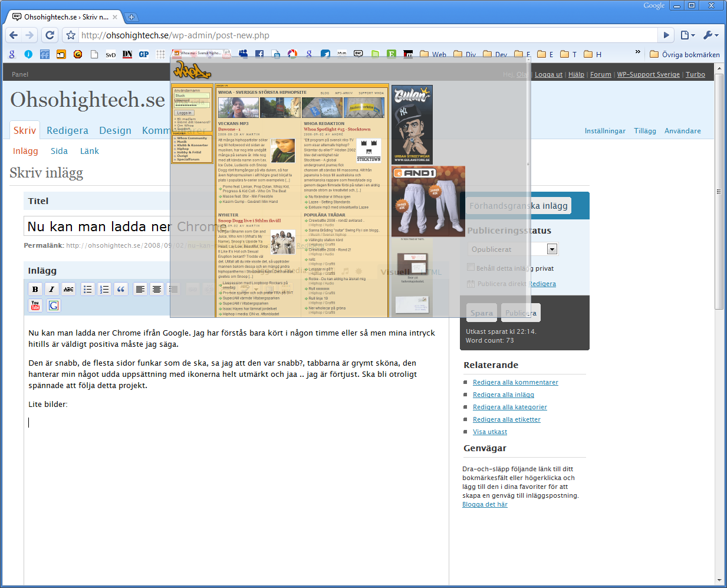This screenshot has width=727, height=588.
Task: Open the Länk subtab
Action: pos(90,151)
